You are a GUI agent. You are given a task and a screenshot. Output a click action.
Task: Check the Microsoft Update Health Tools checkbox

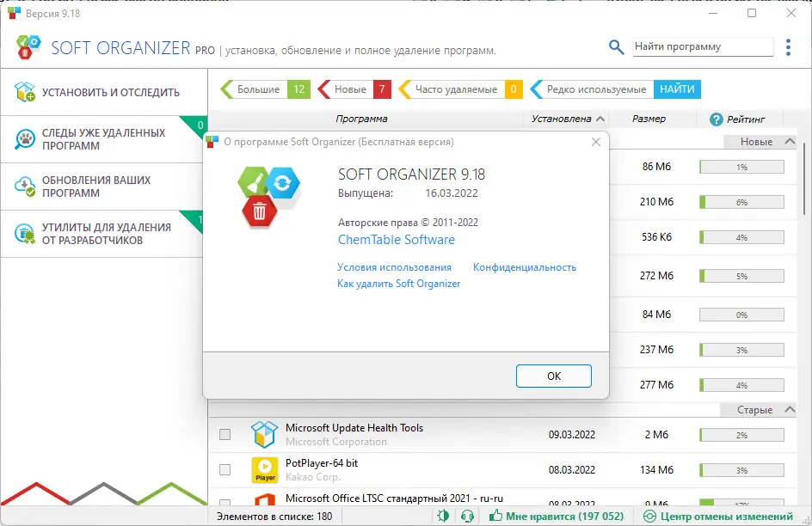(225, 434)
